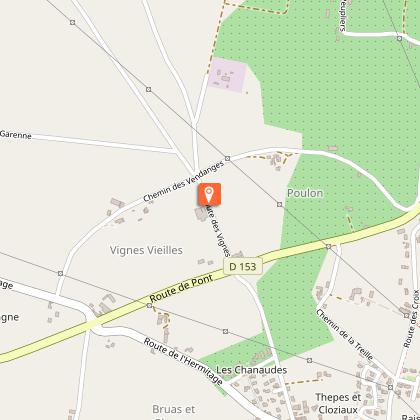Click the Vignes Vieilles locality label

146,250
